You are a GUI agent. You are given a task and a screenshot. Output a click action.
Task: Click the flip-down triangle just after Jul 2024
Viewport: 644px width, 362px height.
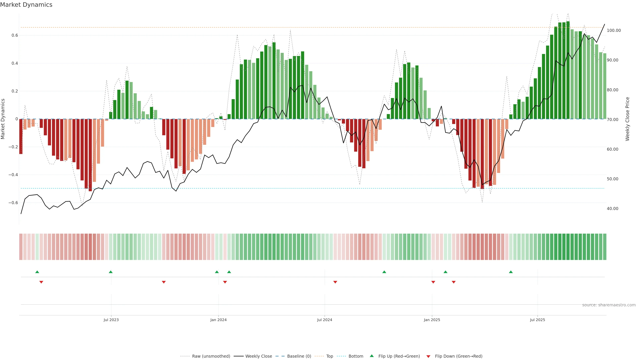click(x=335, y=282)
